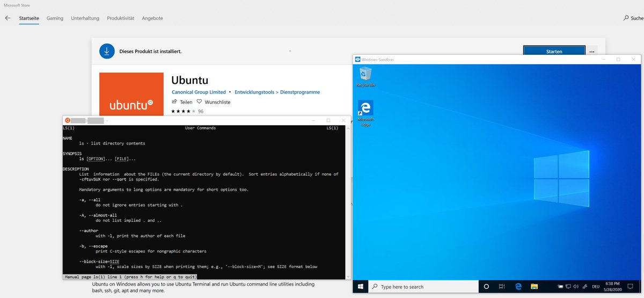The width and height of the screenshot is (644, 298).
Task: Click the Ubuntu icon in terminal title bar
Action: click(x=67, y=120)
